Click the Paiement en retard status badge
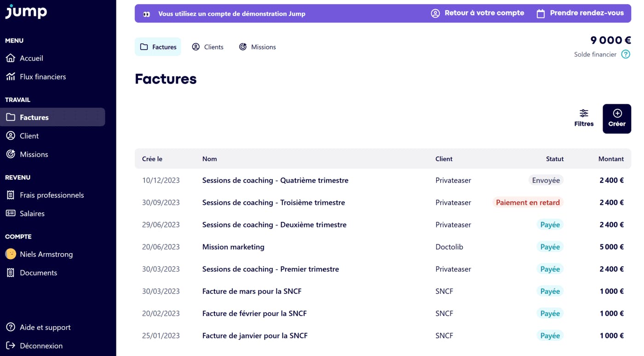The image size is (644, 356). pos(528,203)
